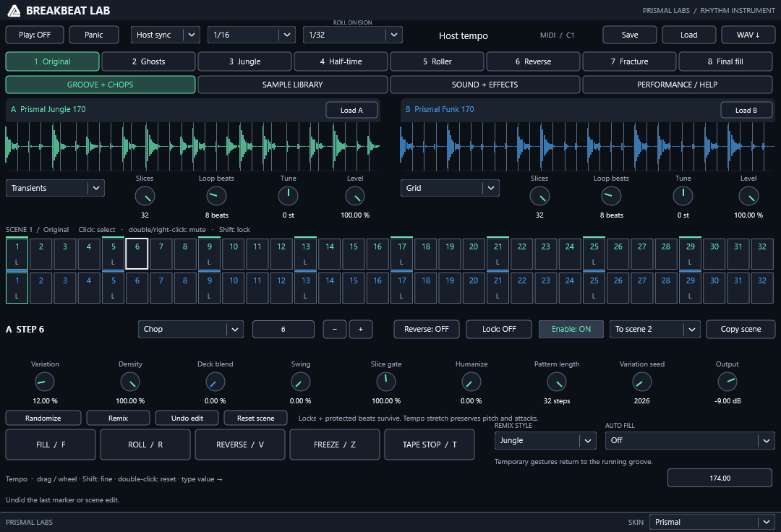This screenshot has height=532, width=781.
Task: Click the Load B button
Action: pos(746,110)
